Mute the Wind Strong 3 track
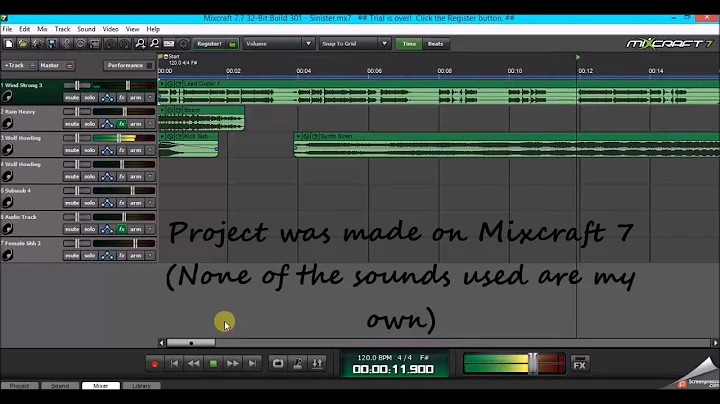720x404 pixels. [72, 97]
